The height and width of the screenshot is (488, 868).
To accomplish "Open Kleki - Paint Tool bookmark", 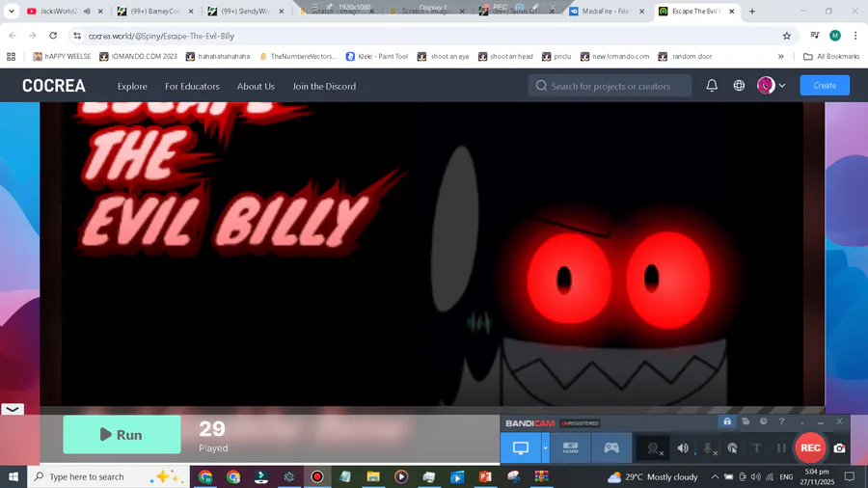I will (x=377, y=57).
